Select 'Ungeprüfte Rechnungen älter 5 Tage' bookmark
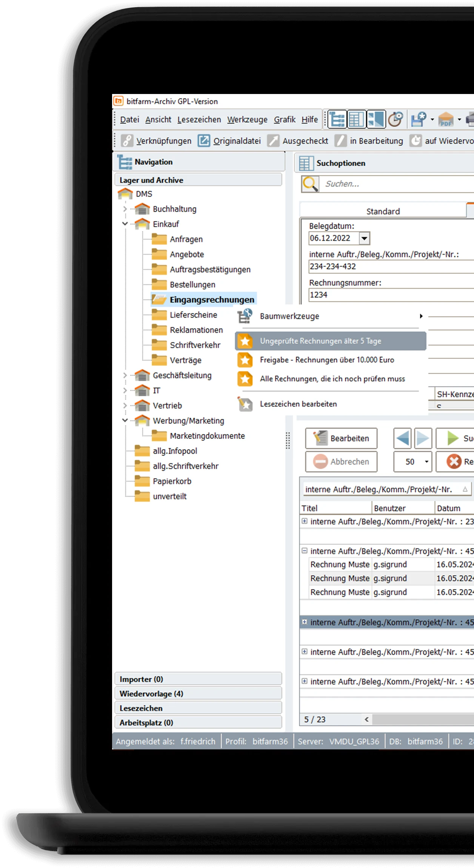Screen dimensions: 474x868 click(331, 341)
